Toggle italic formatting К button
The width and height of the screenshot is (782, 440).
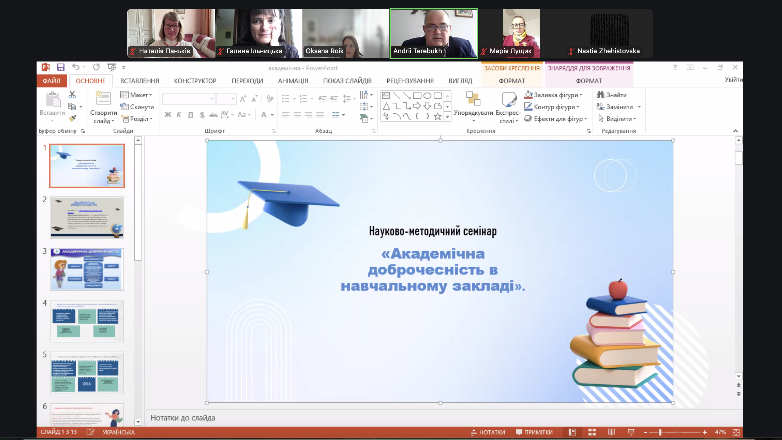[178, 115]
